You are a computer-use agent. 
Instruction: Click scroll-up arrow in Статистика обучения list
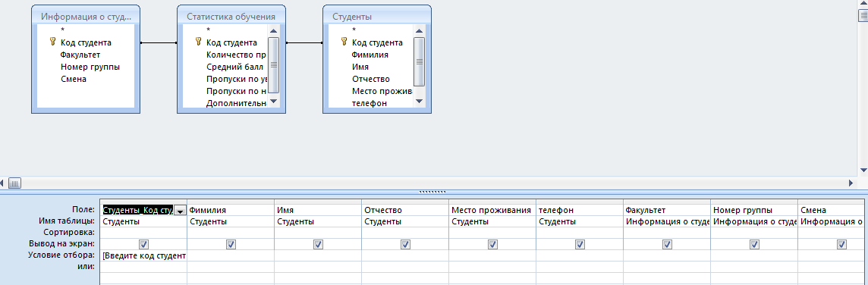(x=273, y=30)
